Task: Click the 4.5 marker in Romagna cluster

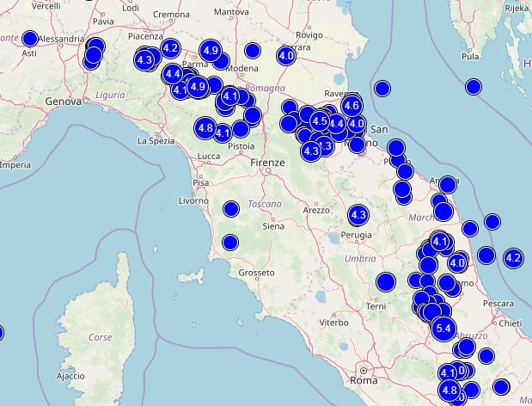Action: (320, 121)
